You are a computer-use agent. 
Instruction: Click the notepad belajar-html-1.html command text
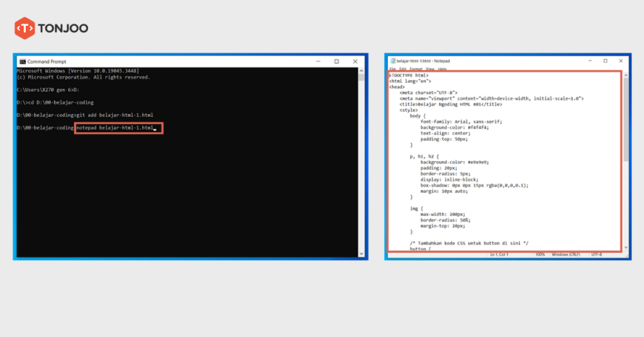[114, 128]
